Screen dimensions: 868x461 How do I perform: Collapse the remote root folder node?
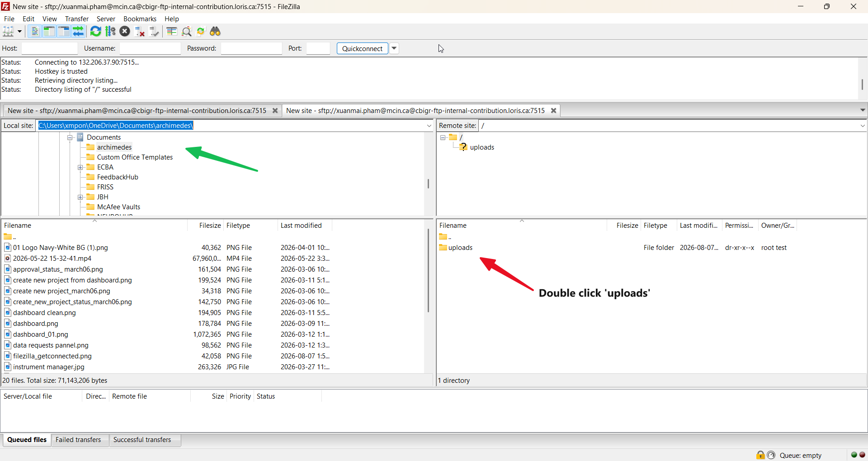click(x=443, y=137)
